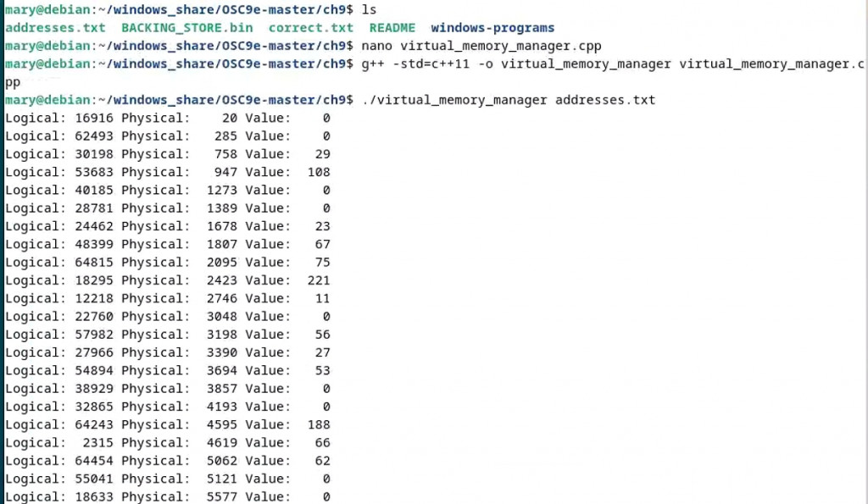This screenshot has height=504, width=868.
Task: Click the output line for Logical 18295
Action: [168, 280]
